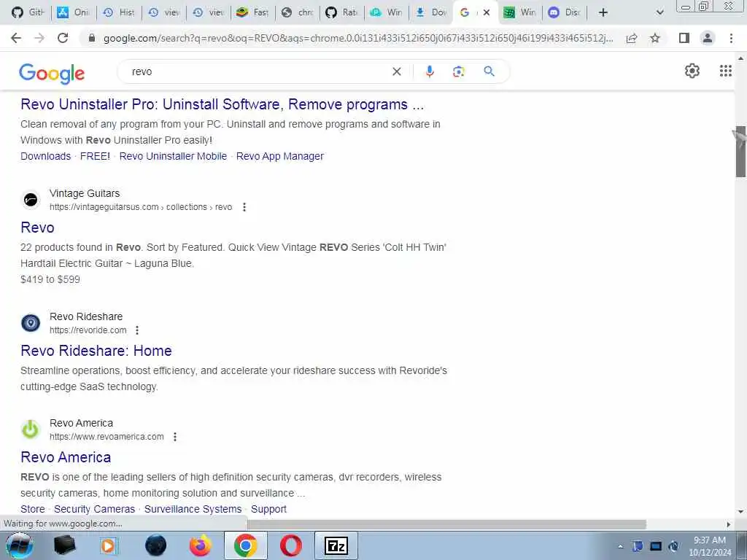Open Revo Uninstaller Mobile sitelink
Image resolution: width=747 pixels, height=560 pixels.
173,156
